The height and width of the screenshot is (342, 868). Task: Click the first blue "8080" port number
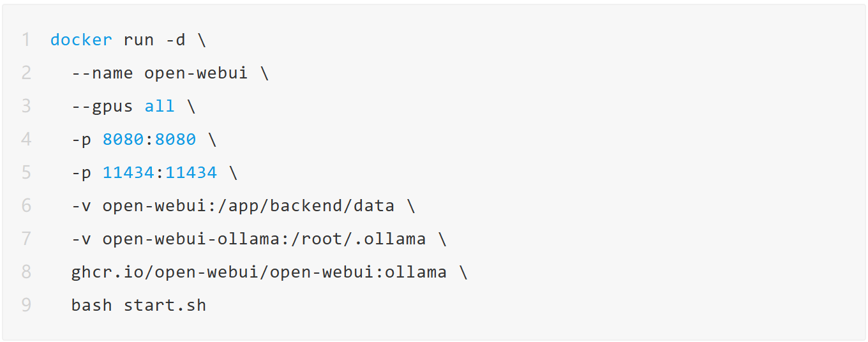pos(123,139)
